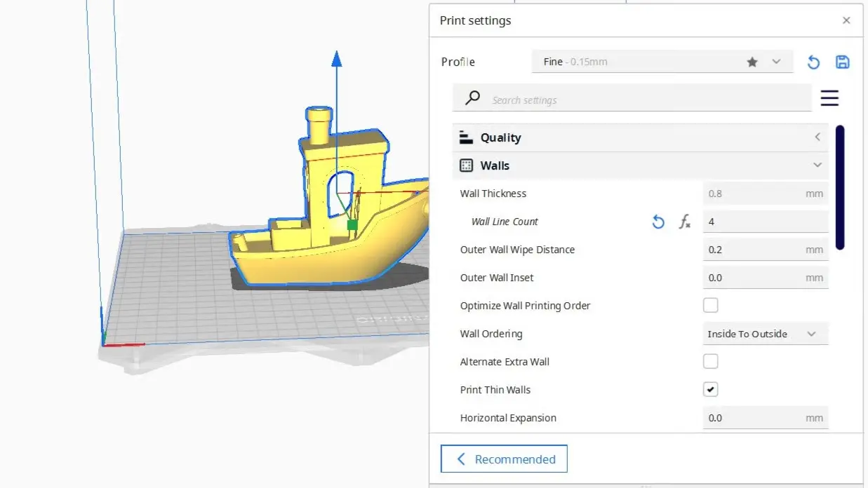Click the Outer Wall Inset value field
This screenshot has height=488, width=868.
pyautogui.click(x=766, y=278)
